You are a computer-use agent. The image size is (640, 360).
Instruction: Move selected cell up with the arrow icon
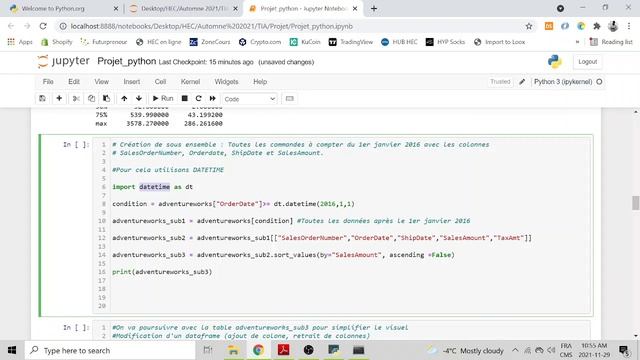tap(124, 98)
